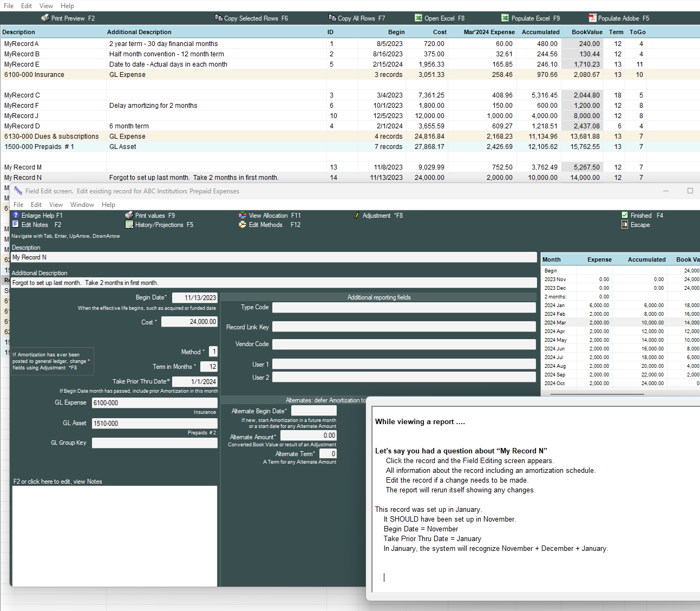Image resolution: width=700 pixels, height=611 pixels.
Task: Click the Mar'2024 Expense column header
Action: coord(489,32)
